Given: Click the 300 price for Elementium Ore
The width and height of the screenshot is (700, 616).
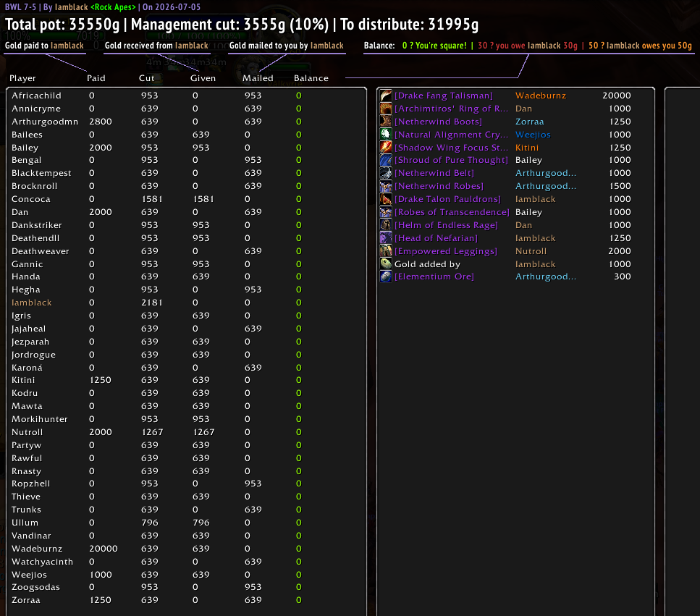Looking at the screenshot, I should (623, 277).
